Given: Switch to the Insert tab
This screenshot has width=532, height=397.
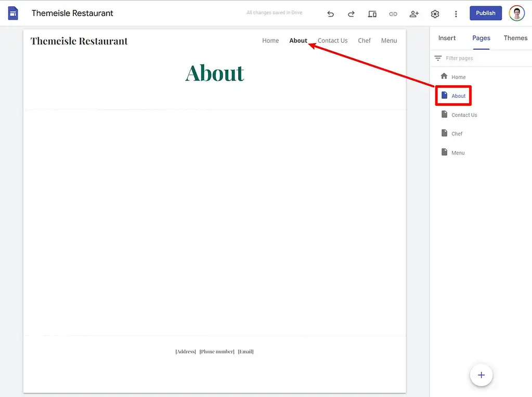Looking at the screenshot, I should click(447, 38).
